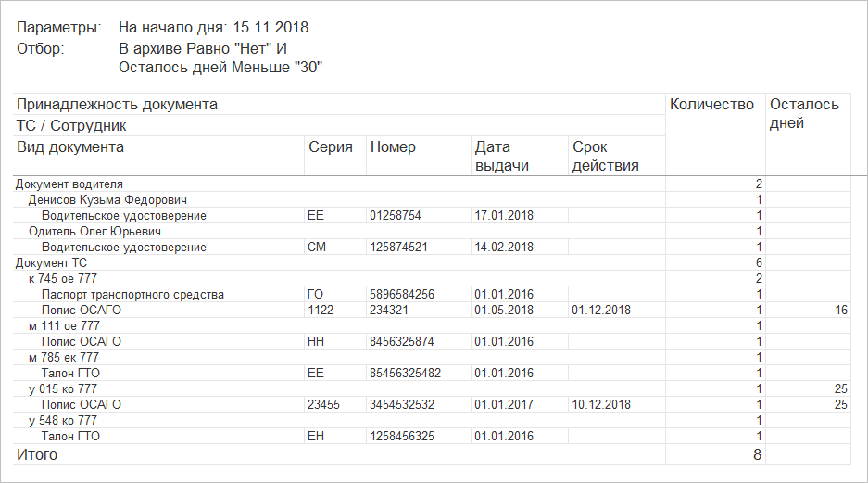The width and height of the screenshot is (868, 483).
Task: Click the "Дата выдачи" column header
Action: click(501, 156)
